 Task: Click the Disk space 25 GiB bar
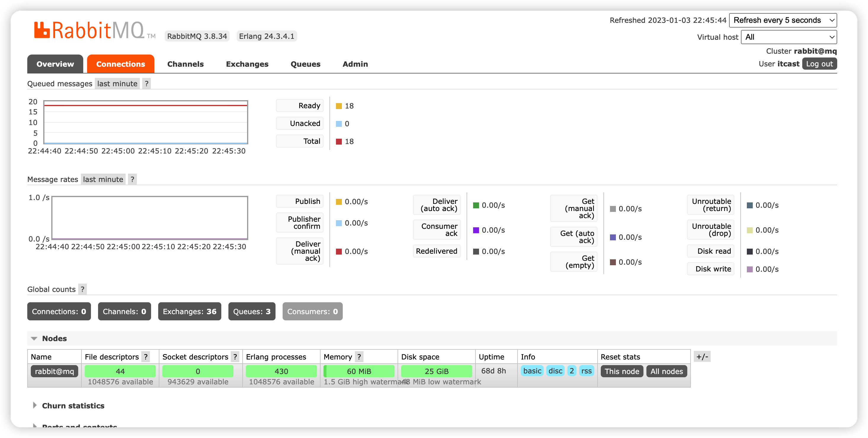click(x=436, y=371)
